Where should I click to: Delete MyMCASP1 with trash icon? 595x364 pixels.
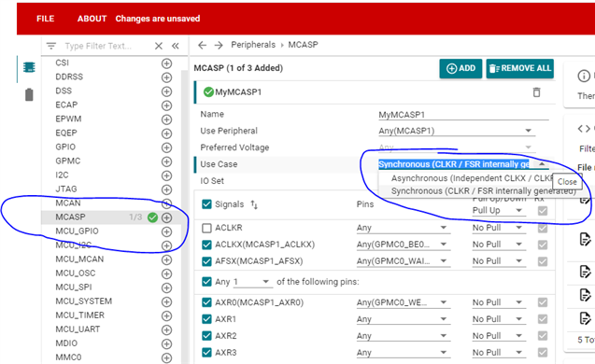[x=536, y=92]
